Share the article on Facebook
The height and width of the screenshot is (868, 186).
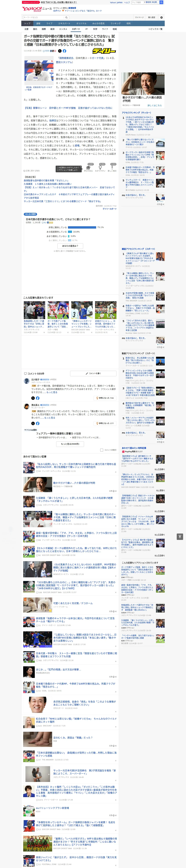(x=64, y=51)
